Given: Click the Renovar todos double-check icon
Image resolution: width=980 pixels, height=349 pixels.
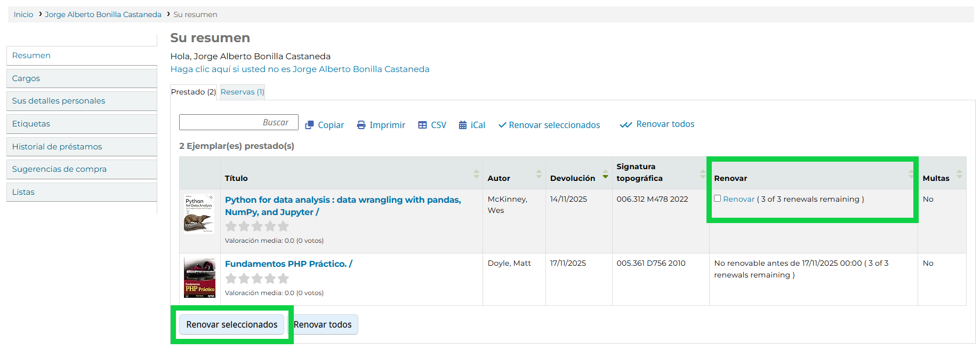Looking at the screenshot, I should coord(625,125).
